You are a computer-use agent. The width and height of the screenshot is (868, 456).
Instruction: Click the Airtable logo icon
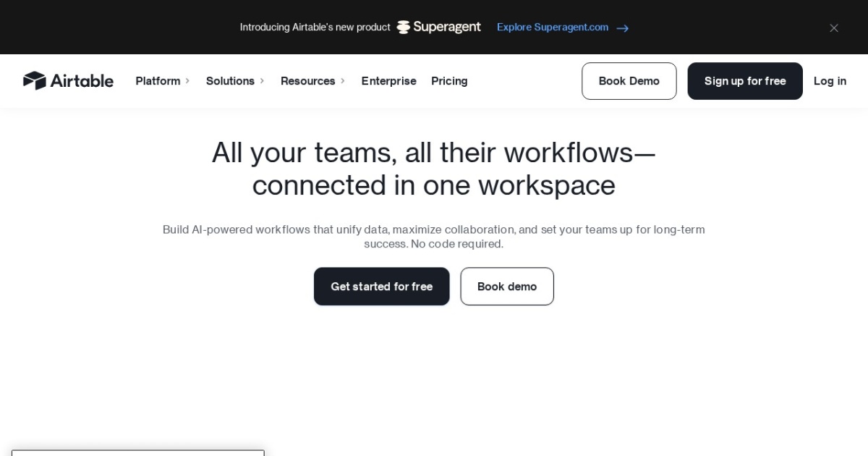click(34, 80)
